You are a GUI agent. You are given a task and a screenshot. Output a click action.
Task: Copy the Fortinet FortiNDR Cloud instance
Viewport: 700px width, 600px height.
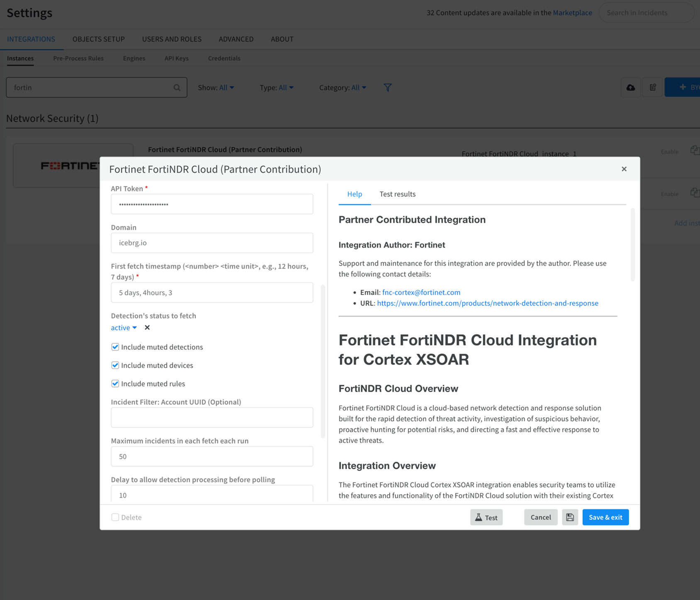tap(695, 151)
